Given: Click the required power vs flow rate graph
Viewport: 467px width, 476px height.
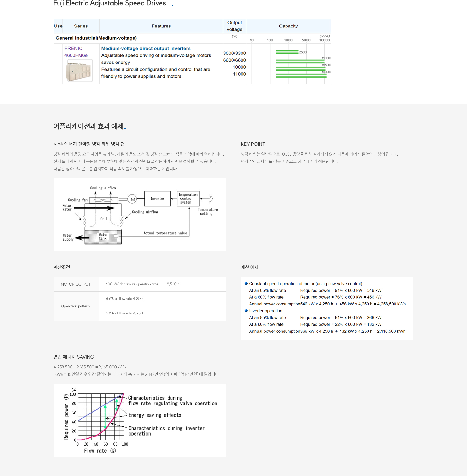Looking at the screenshot, I should tap(140, 420).
